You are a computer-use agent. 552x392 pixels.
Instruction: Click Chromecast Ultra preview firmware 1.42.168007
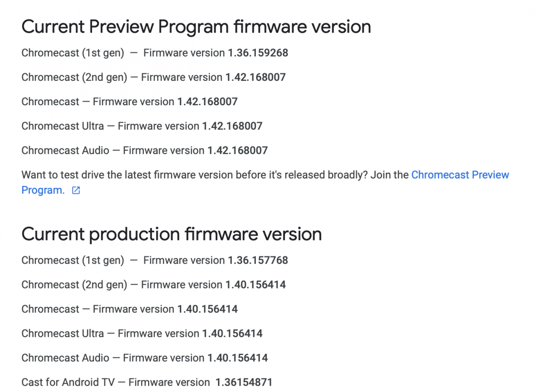[x=232, y=126]
